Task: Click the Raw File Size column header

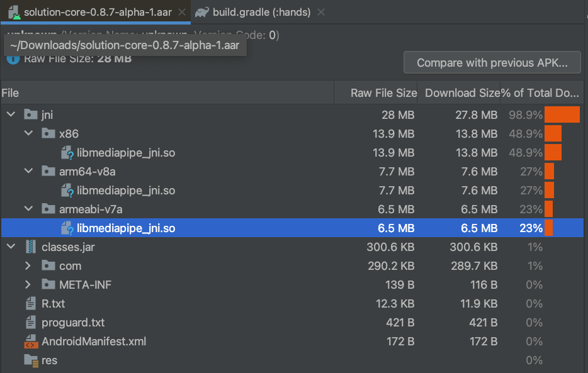Action: coord(385,92)
